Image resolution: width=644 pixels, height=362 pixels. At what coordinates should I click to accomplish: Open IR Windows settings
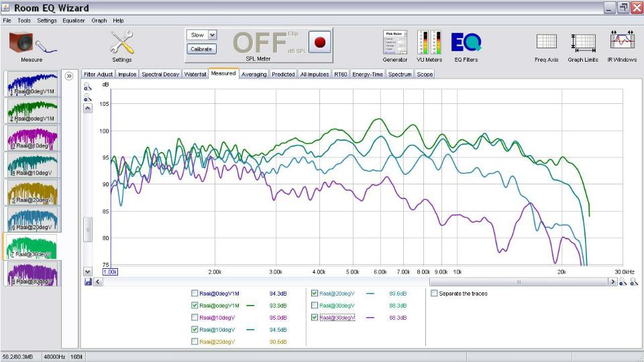point(622,41)
